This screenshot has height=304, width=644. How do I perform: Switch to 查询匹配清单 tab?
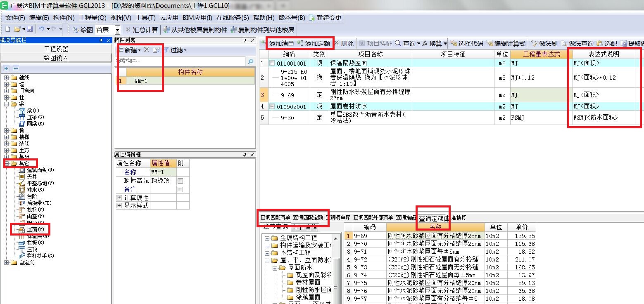pos(275,217)
